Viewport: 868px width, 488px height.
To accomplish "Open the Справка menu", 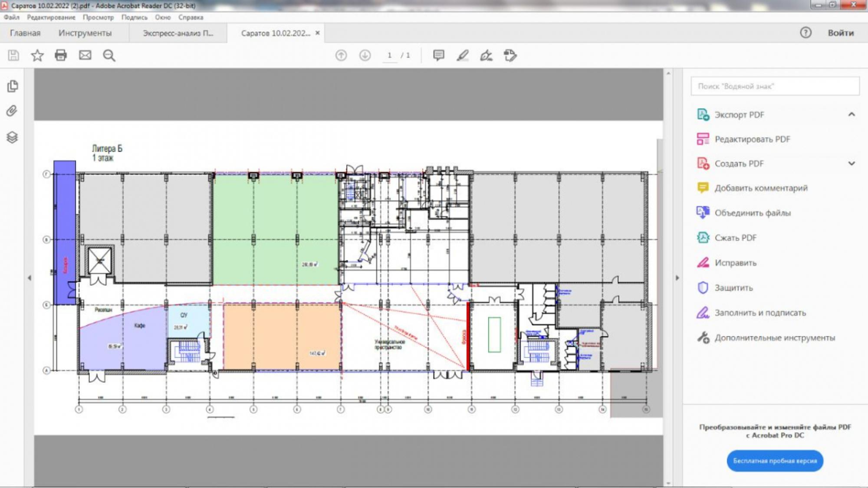I will (x=191, y=17).
